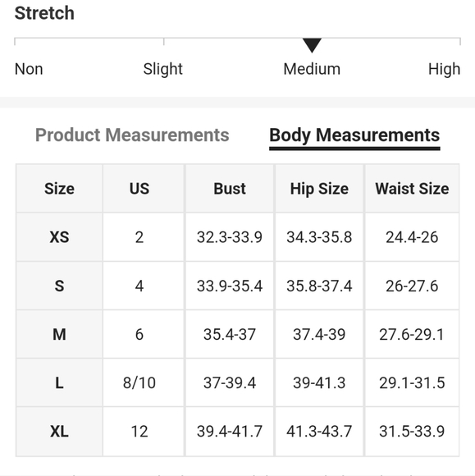Image resolution: width=475 pixels, height=476 pixels.
Task: Click the Stretch slider triangle marker
Action: point(312,45)
